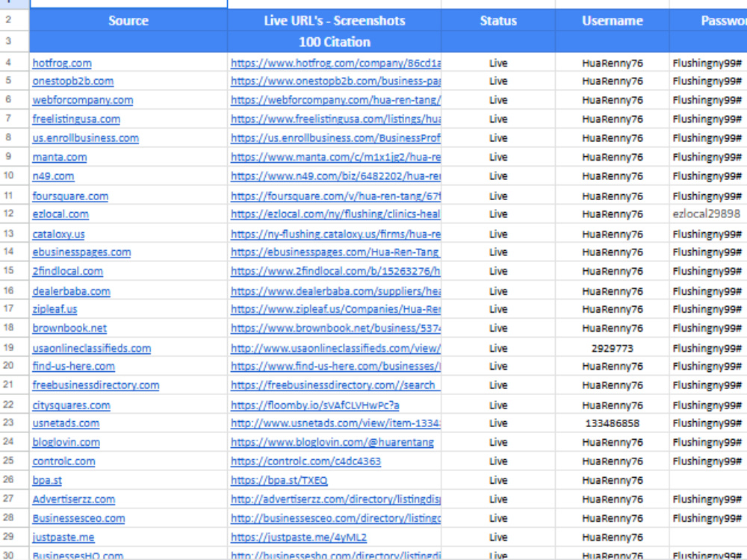This screenshot has width=747, height=560.
Task: Open the webforcompany.com/hua-ren-tang live URL
Action: click(336, 100)
